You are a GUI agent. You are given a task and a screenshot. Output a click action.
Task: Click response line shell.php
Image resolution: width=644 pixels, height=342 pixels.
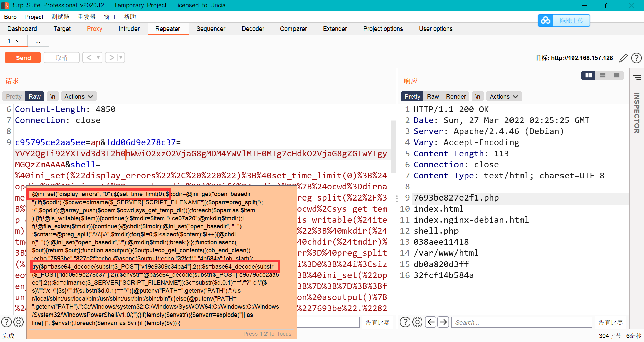pos(436,231)
